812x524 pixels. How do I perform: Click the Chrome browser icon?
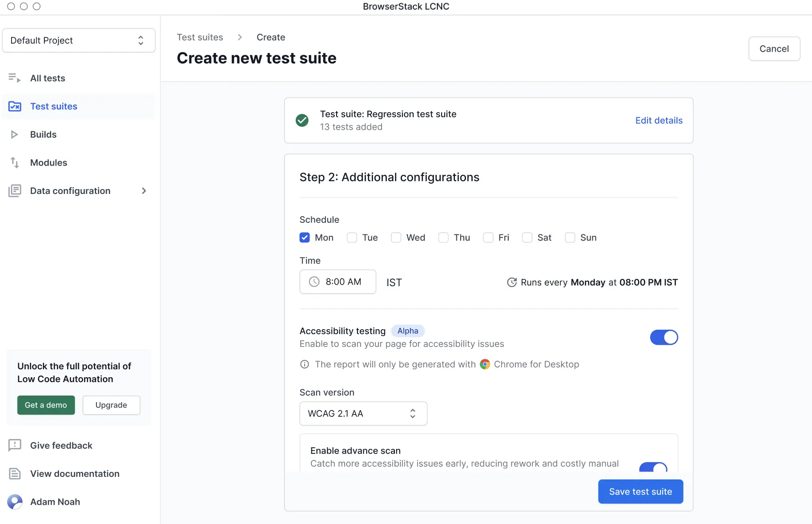coord(485,364)
